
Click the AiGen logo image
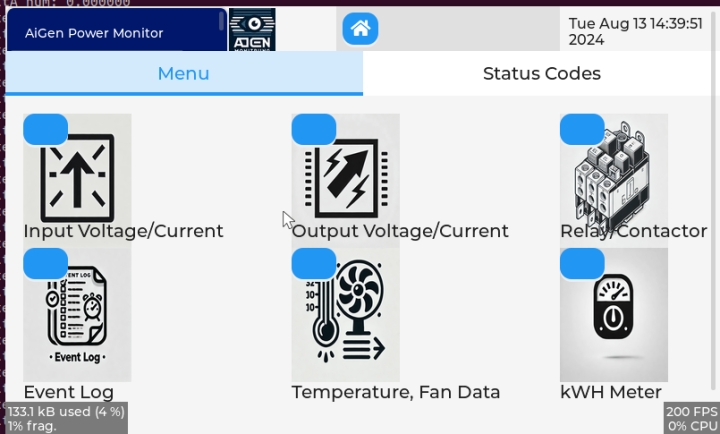click(x=252, y=29)
